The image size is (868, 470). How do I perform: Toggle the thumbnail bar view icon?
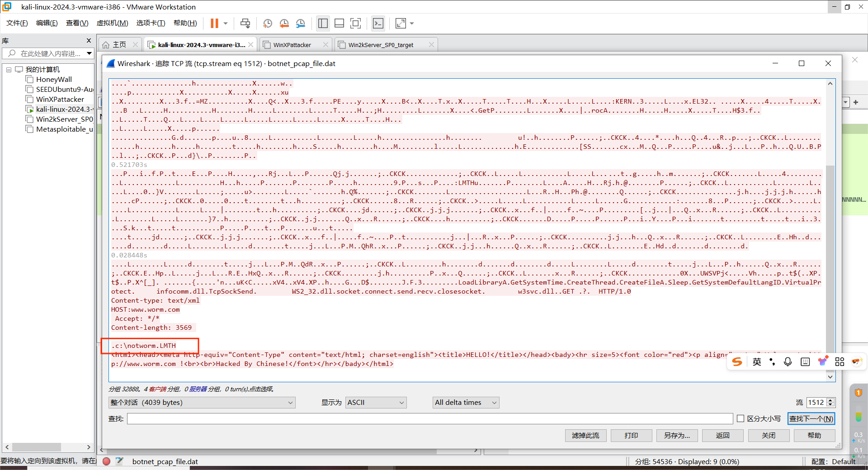[x=340, y=24]
